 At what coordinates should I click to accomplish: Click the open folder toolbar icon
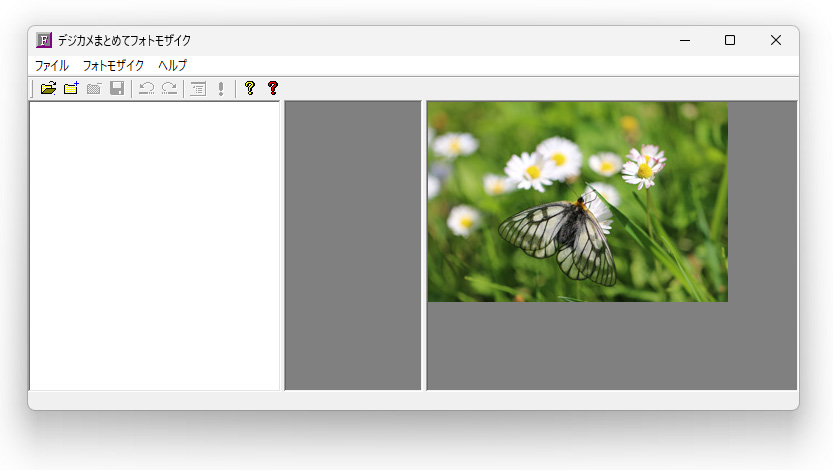[x=48, y=88]
